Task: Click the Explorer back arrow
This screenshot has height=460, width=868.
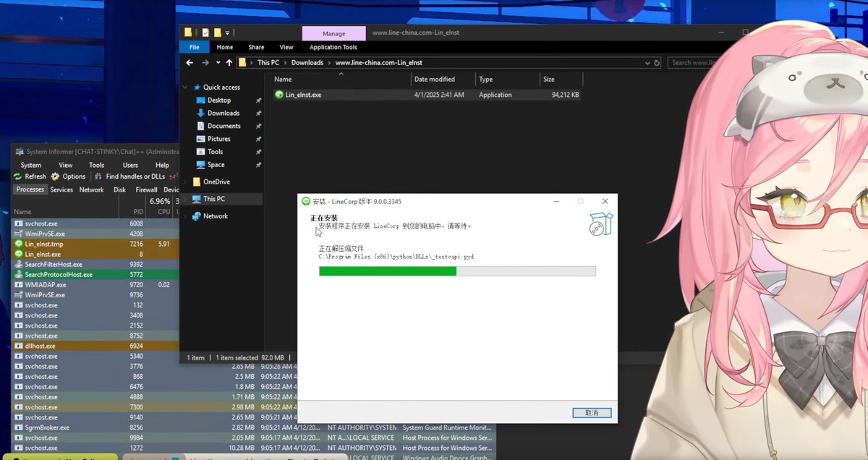Action: coord(190,63)
